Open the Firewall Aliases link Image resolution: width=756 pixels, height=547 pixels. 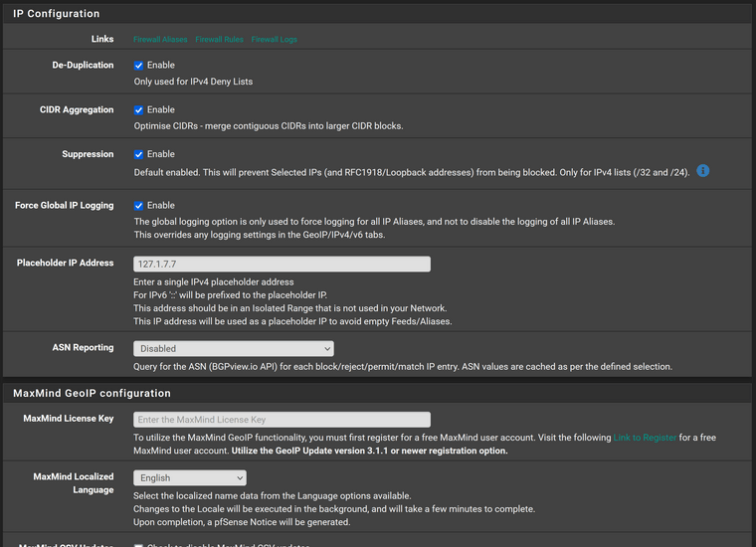tap(160, 40)
